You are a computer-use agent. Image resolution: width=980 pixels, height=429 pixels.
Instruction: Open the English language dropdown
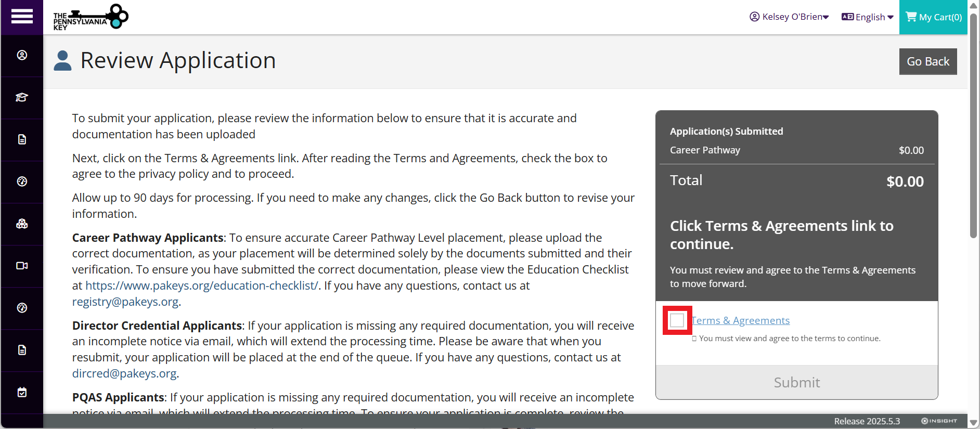click(x=868, y=17)
